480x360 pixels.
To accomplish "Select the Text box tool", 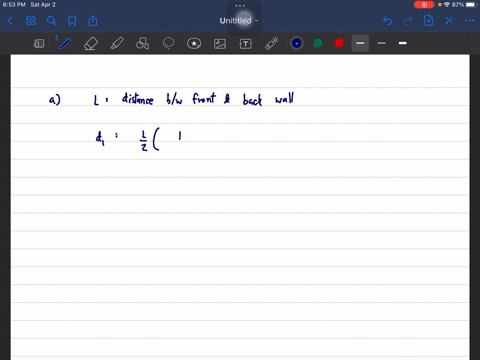I will 246,44.
